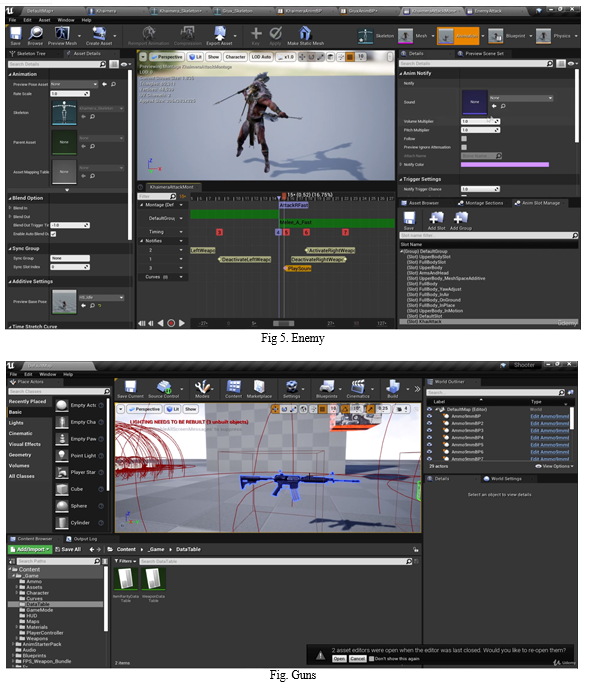
Task: Click the Show button in the animation viewport
Action: (213, 57)
